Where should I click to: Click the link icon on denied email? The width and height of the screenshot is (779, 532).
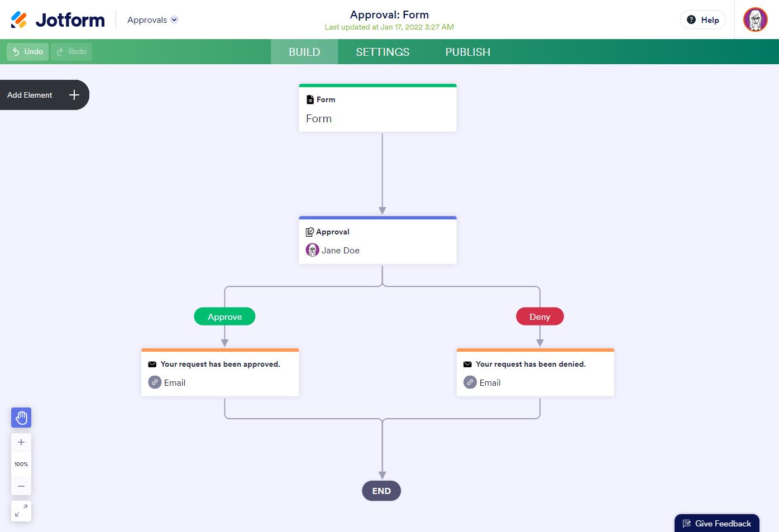(470, 382)
